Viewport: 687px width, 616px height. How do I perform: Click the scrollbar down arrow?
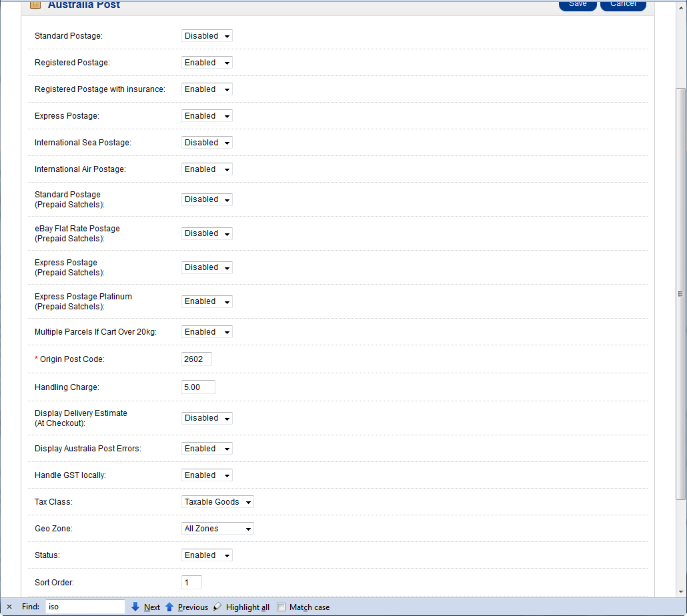(x=681, y=592)
